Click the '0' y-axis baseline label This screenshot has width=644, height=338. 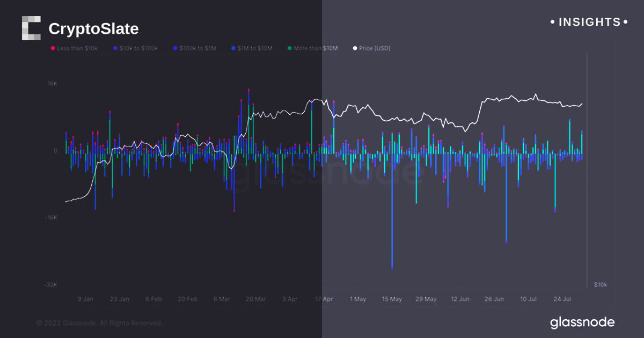pos(55,151)
